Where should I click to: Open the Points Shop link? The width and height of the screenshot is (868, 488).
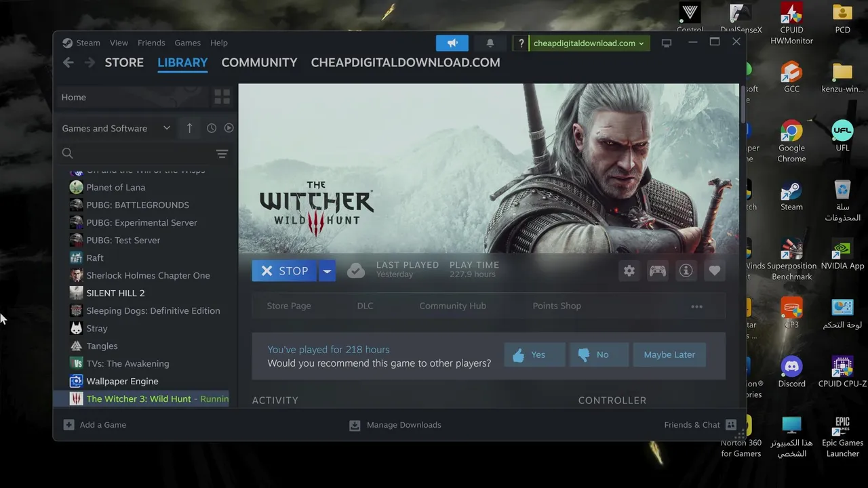(x=557, y=306)
